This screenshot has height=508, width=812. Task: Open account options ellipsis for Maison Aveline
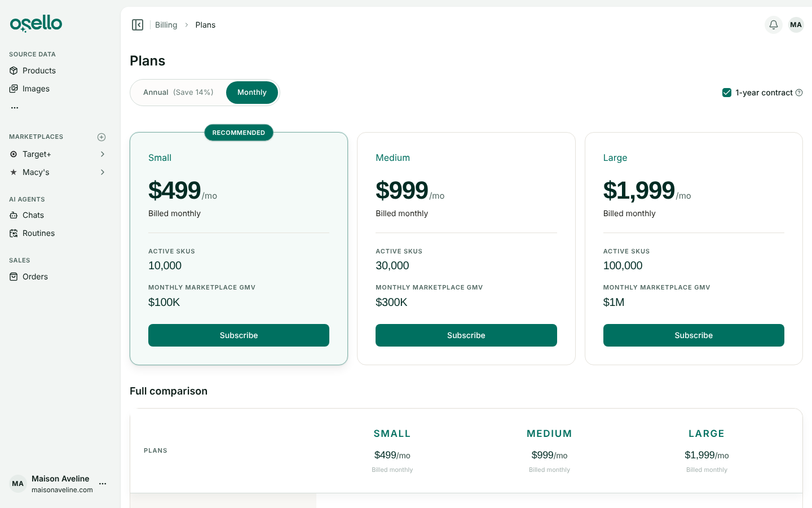tap(103, 484)
